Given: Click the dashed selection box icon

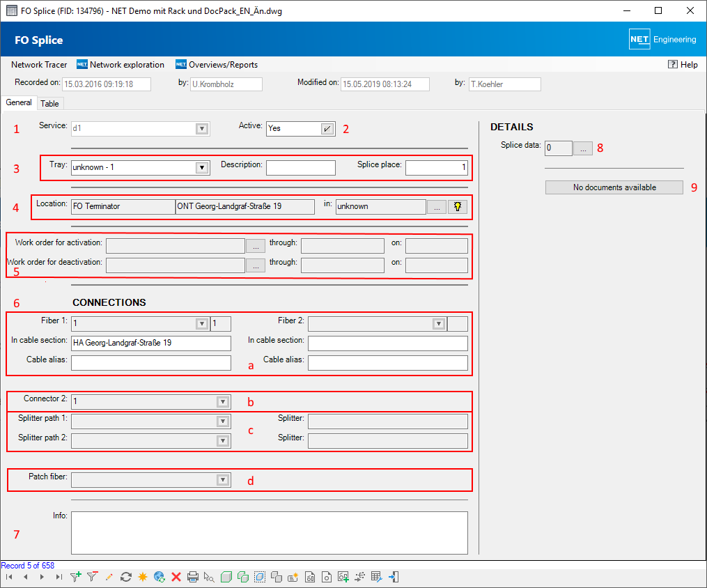Looking at the screenshot, I should click(x=260, y=577).
